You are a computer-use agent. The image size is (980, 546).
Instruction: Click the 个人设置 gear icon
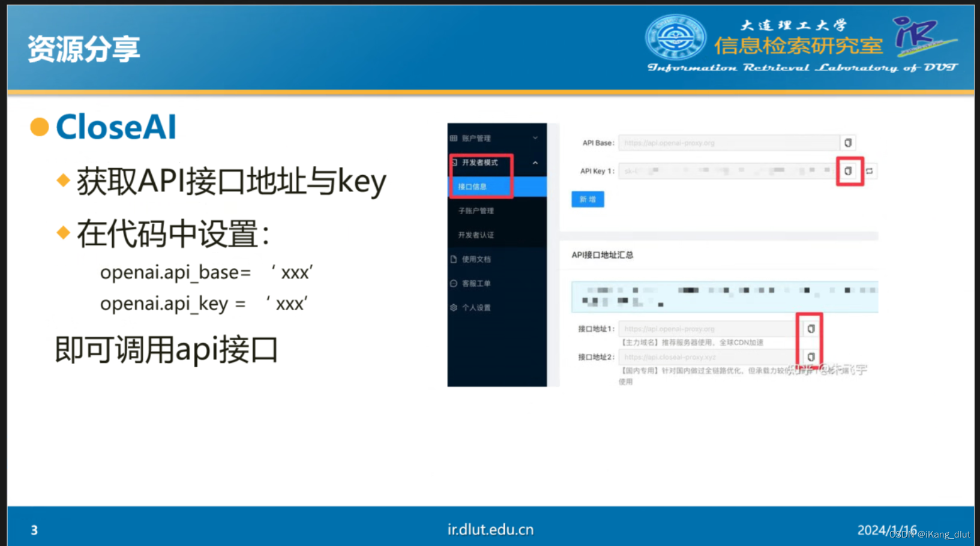(454, 307)
